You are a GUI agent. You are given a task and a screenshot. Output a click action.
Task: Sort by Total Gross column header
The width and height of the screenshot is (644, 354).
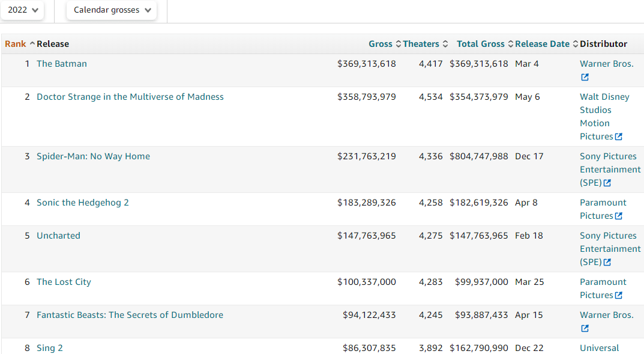[x=481, y=44]
